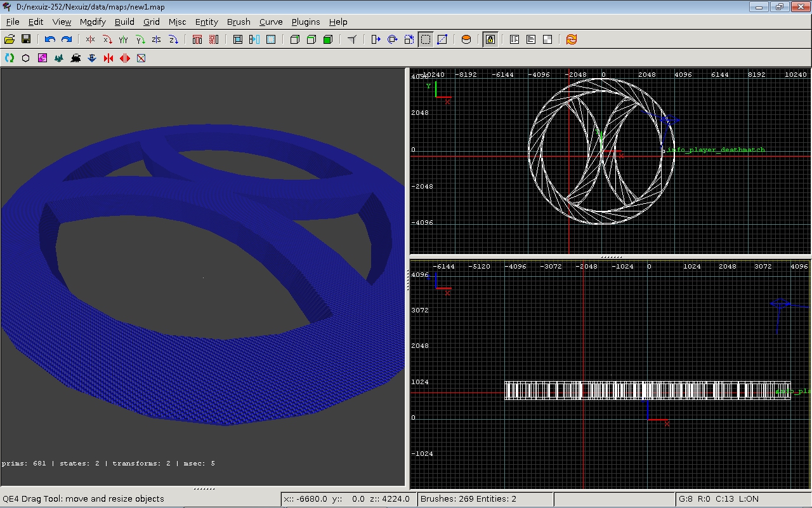Image resolution: width=812 pixels, height=508 pixels.
Task: Refresh models with the orange arrows icon
Action: pos(572,39)
